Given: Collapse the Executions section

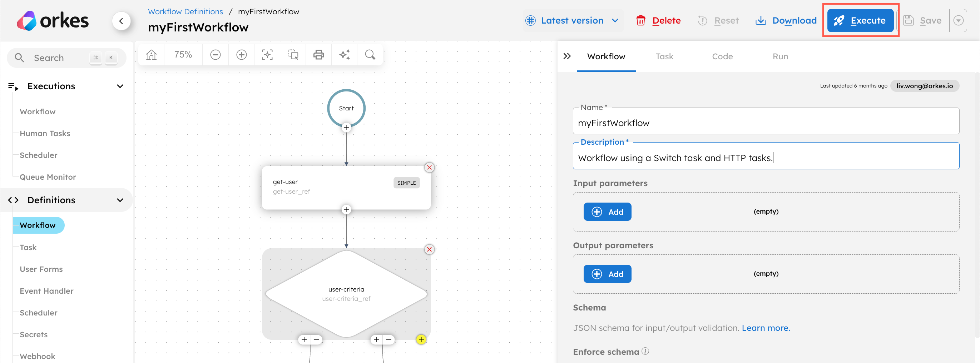Looking at the screenshot, I should 120,86.
